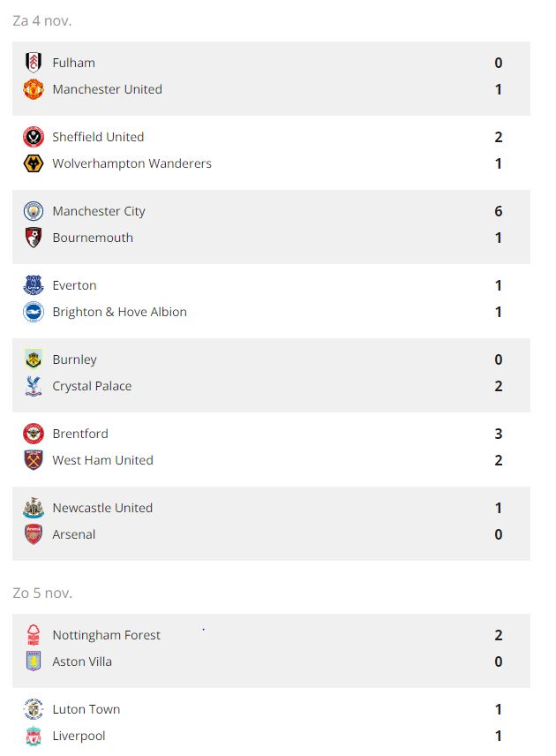556x756 pixels.
Task: Click the 'Za 4 nov.' date header
Action: (x=42, y=20)
